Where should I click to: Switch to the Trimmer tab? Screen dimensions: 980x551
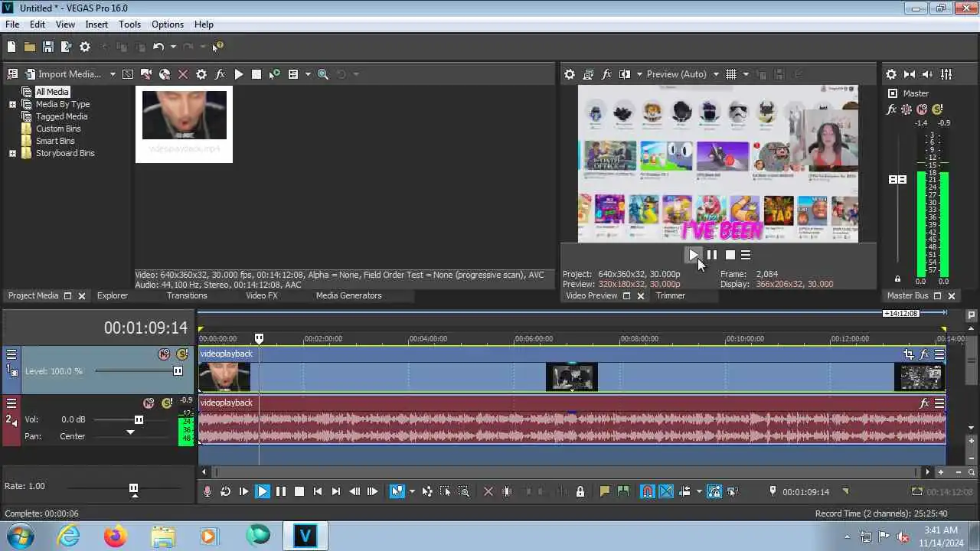[x=670, y=295]
